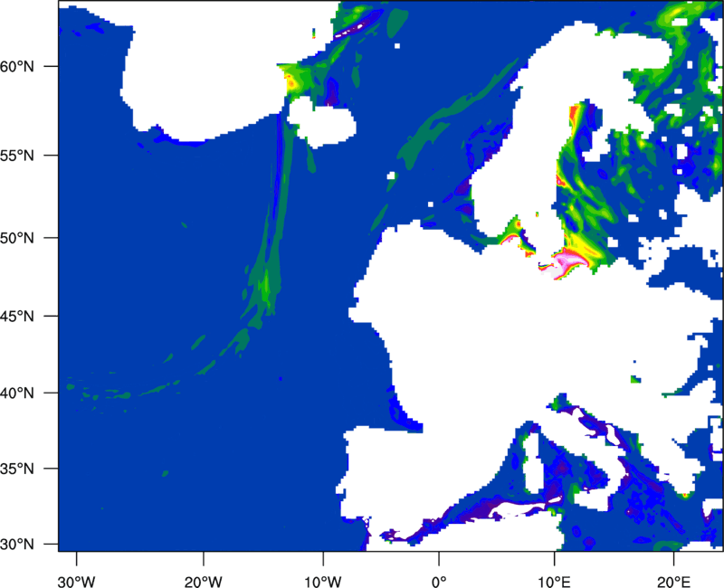
Task: Click the 55°N latitude label
Action: 17,156
